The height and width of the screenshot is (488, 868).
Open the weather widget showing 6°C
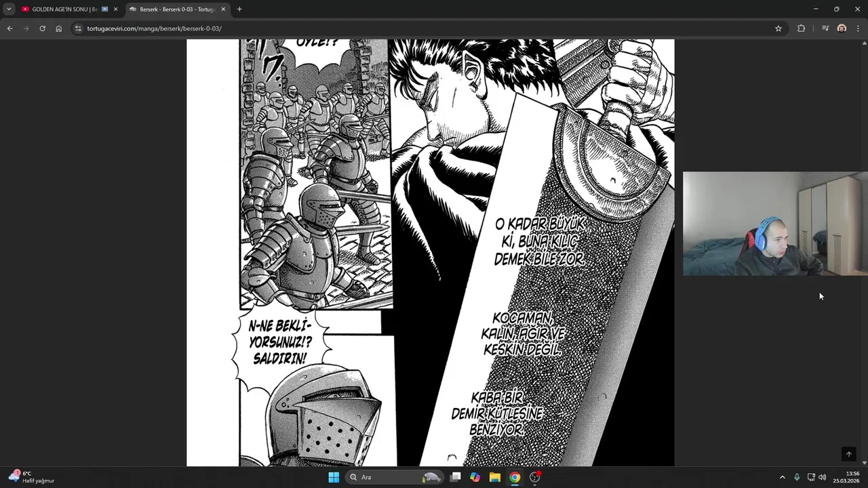click(31, 477)
